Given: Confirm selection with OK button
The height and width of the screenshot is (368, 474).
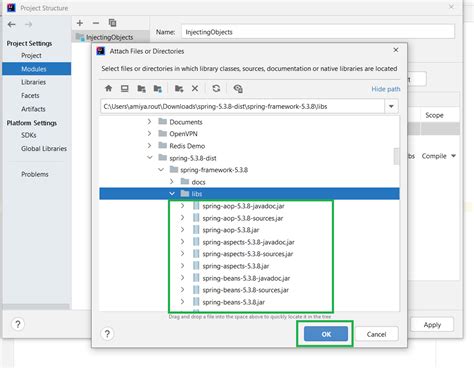Looking at the screenshot, I should pos(326,334).
